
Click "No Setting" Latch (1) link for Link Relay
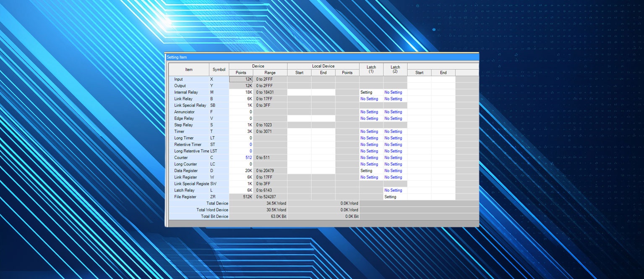(369, 99)
